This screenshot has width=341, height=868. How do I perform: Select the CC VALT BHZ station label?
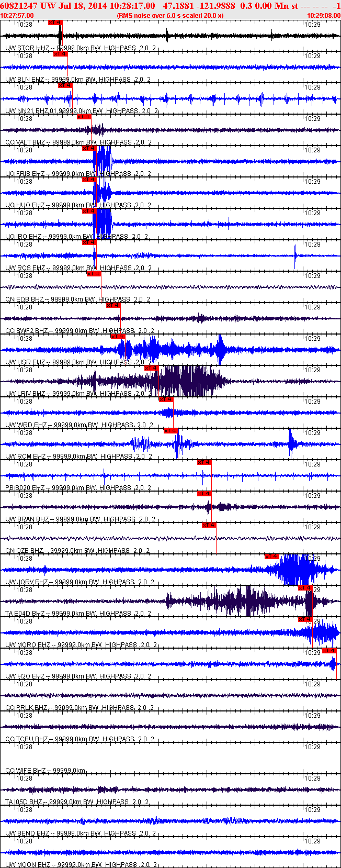pos(25,142)
